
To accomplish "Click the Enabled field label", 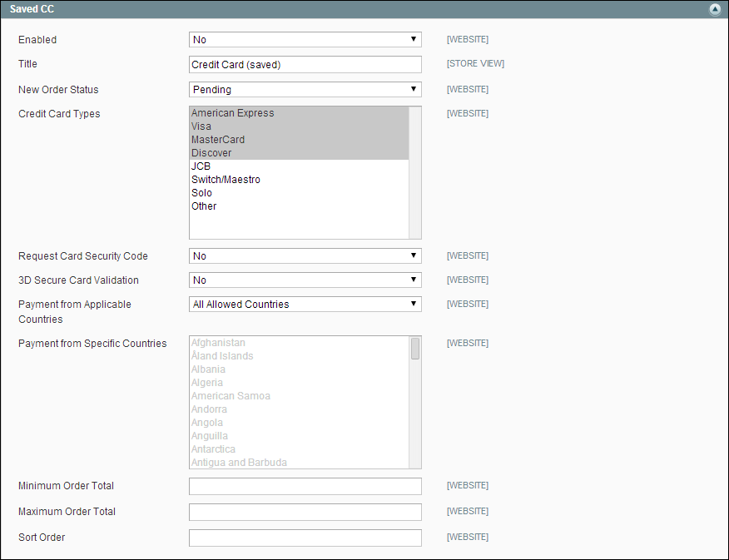I will [x=37, y=40].
